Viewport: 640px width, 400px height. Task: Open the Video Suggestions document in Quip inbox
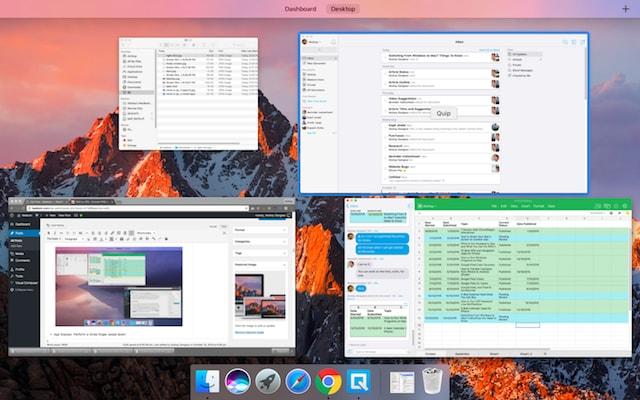tap(402, 98)
